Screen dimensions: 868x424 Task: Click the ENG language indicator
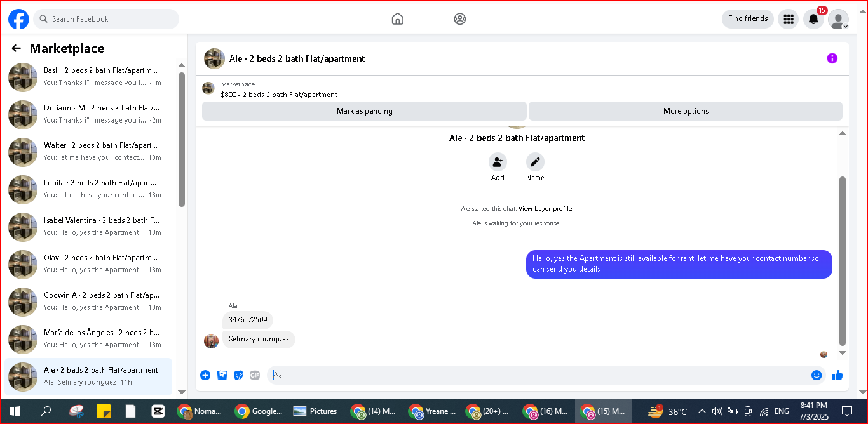(x=782, y=411)
